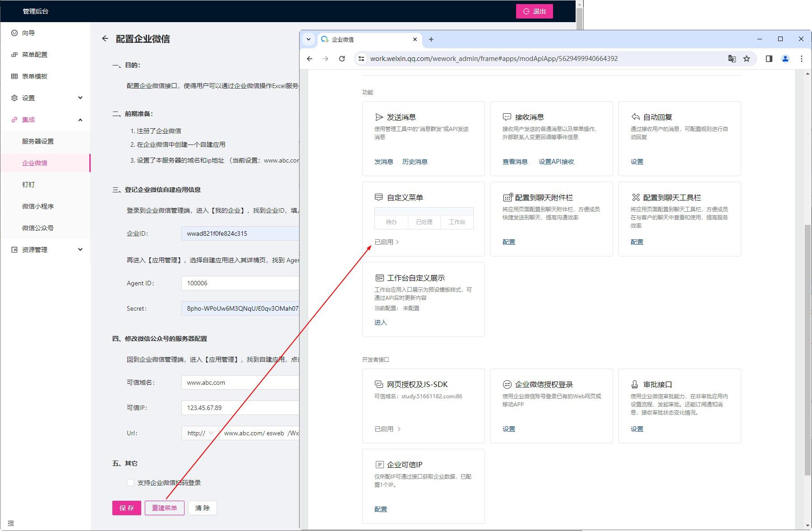Click the Agent ID input field
812x531 pixels.
[x=240, y=283]
